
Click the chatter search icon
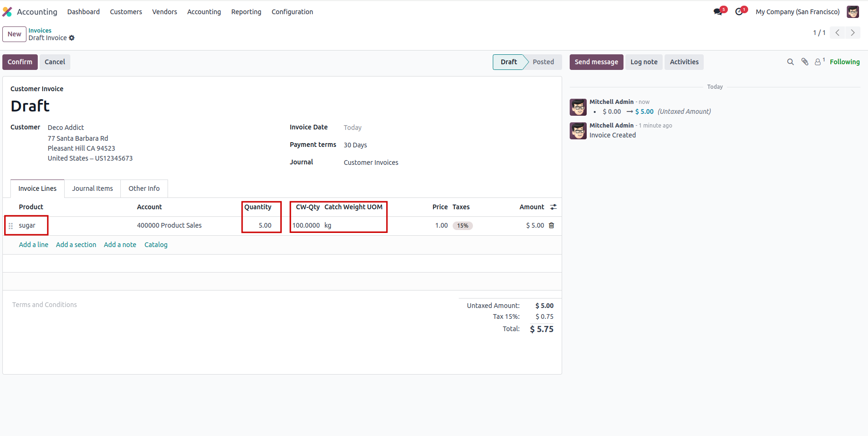coord(790,62)
